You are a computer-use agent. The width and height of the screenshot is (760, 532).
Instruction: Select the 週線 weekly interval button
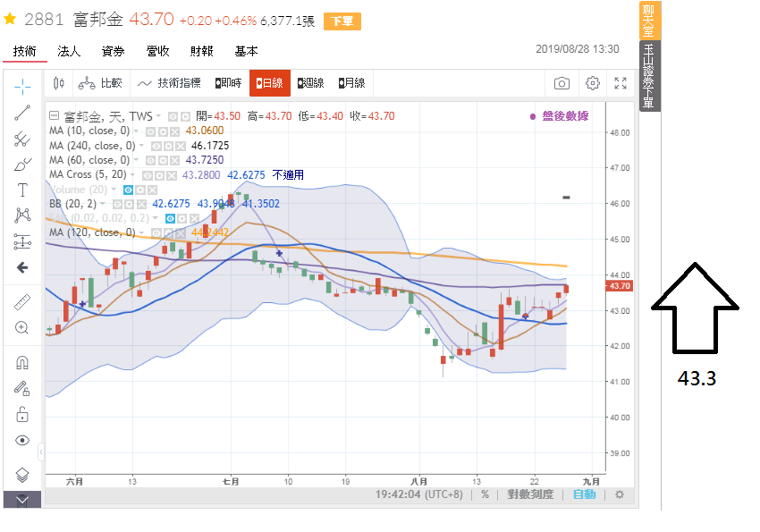click(310, 83)
